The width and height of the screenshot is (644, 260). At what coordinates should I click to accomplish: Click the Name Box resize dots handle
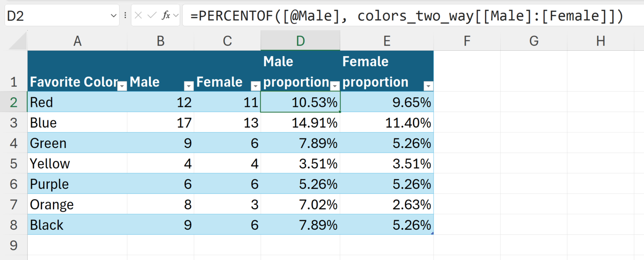pyautogui.click(x=125, y=16)
